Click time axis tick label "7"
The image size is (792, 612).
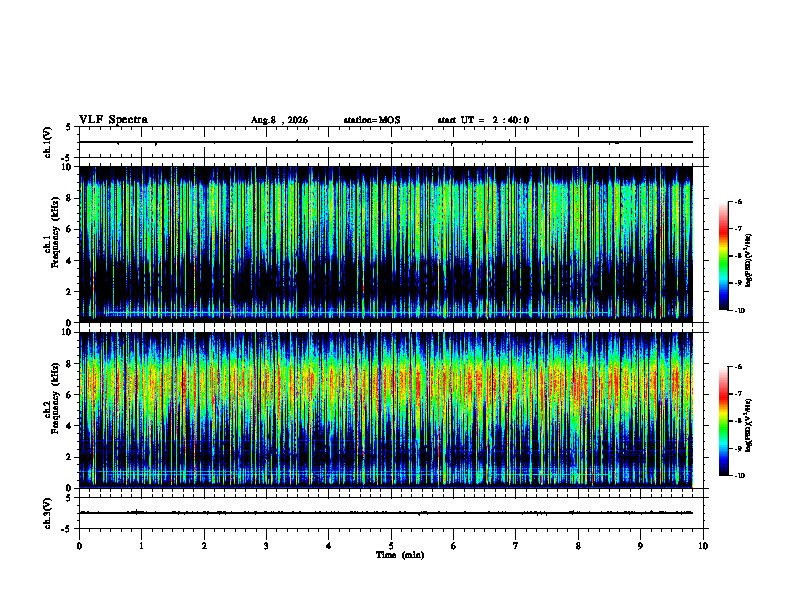[x=516, y=546]
